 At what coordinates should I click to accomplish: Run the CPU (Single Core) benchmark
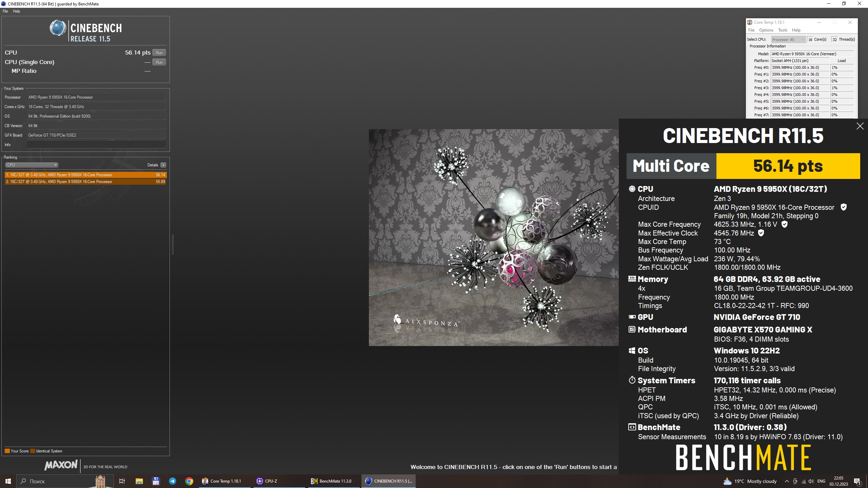[x=159, y=62]
